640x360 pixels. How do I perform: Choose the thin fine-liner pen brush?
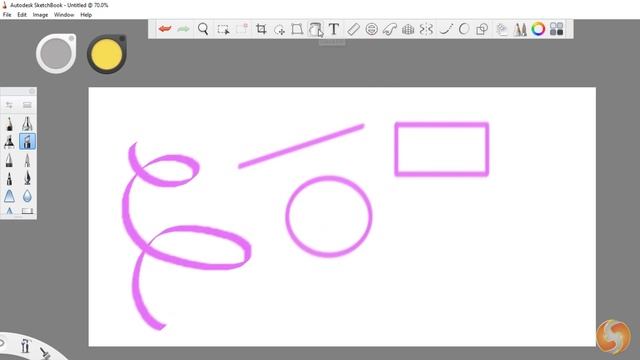coord(27,160)
